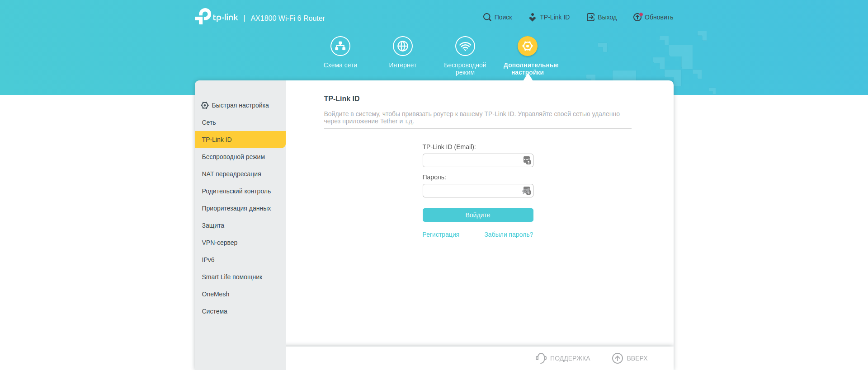Open Quick Setup (Быстрая настройка) in sidebar
The image size is (868, 370).
click(240, 105)
